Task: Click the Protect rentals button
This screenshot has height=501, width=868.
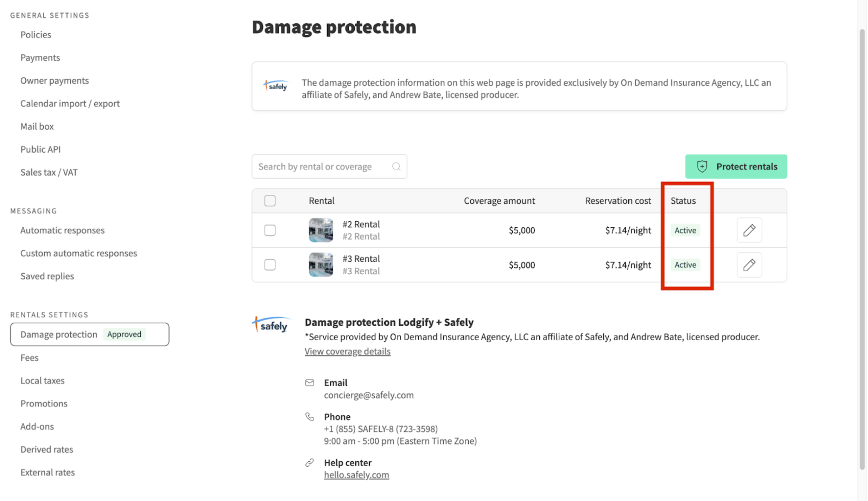Action: point(736,167)
